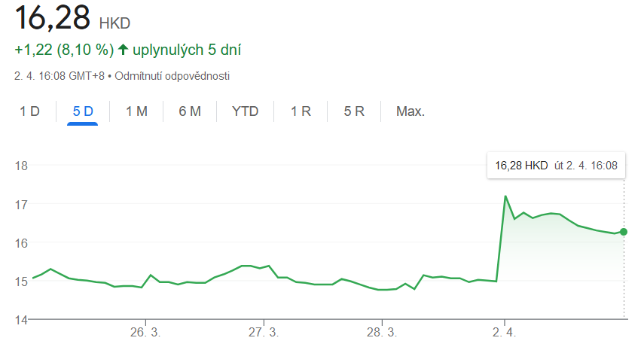Select the 5 D time range tab
Screen dimensions: 644x350
click(83, 111)
